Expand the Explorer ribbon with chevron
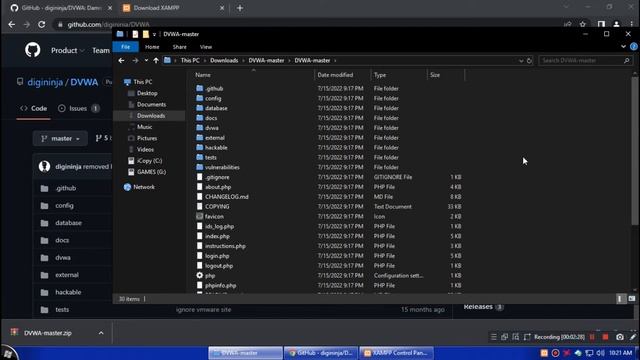 pos(623,47)
